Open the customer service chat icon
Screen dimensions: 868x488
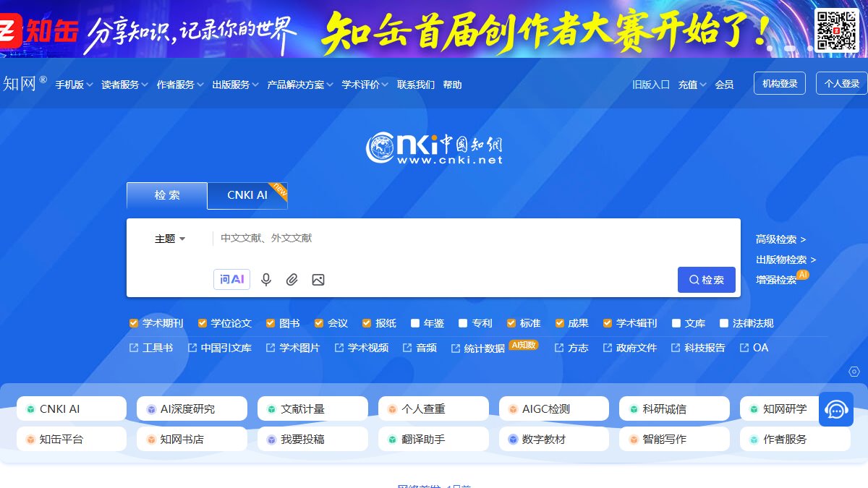click(x=836, y=409)
